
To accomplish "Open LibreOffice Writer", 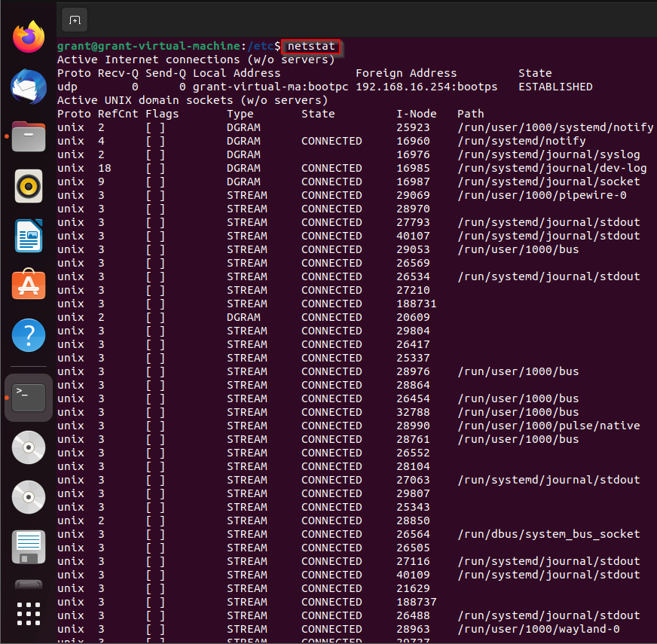I will 28,235.
